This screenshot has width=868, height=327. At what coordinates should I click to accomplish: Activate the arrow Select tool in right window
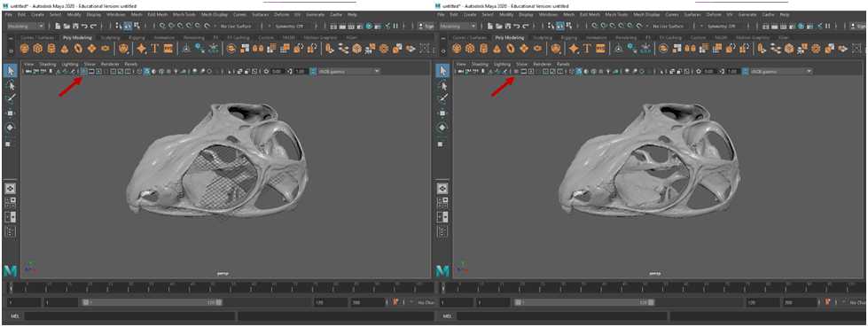[442, 71]
